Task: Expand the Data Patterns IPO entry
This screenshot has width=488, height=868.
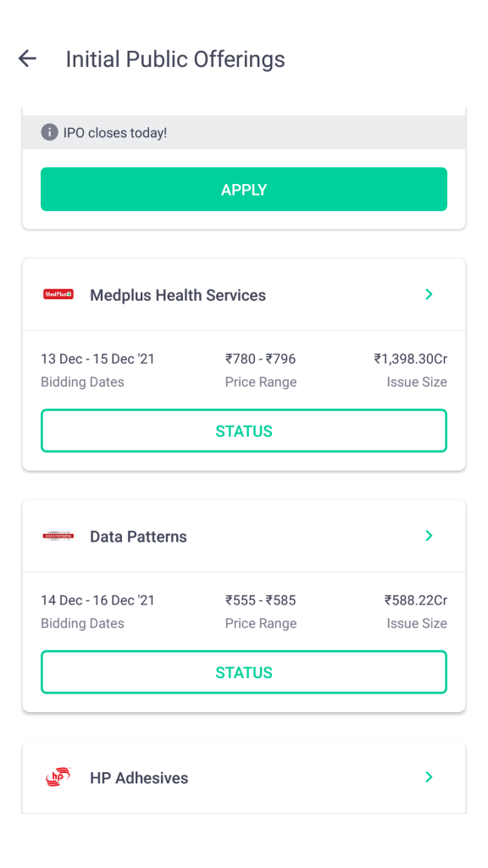Action: [244, 536]
